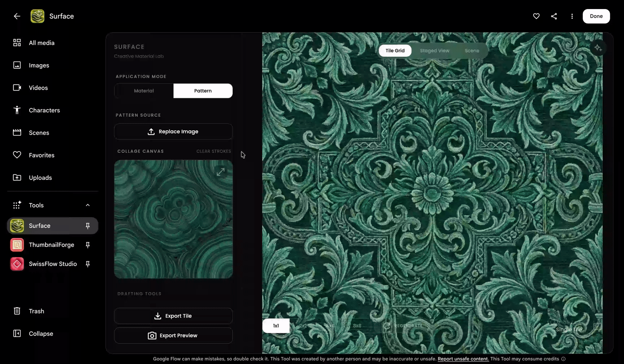The height and width of the screenshot is (364, 624).
Task: Open Scenes section
Action: [x=53, y=133]
